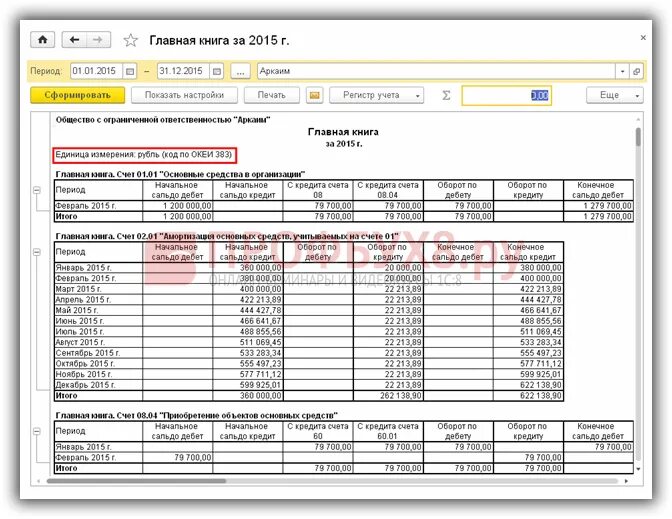Open calendar for start date 01.01.2015
The width and height of the screenshot is (672, 519).
[129, 71]
